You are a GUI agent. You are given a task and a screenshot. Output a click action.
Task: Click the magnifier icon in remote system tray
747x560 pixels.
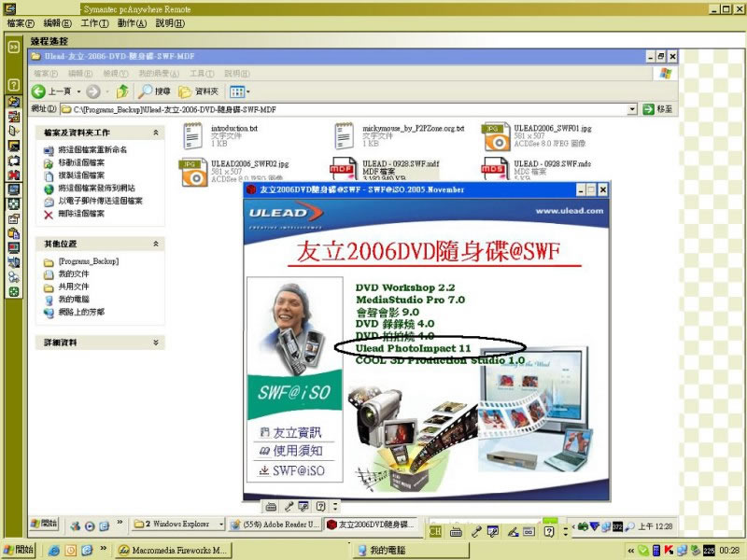coord(629,526)
